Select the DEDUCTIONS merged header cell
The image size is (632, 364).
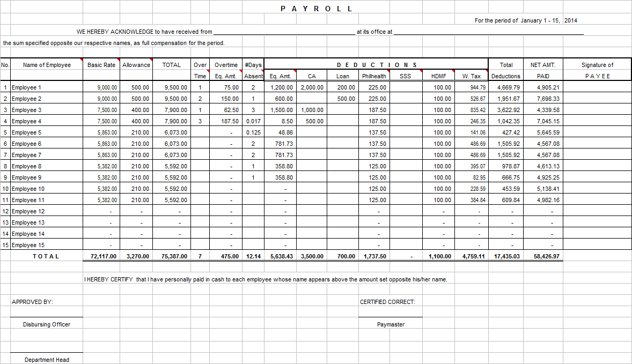[x=376, y=64]
